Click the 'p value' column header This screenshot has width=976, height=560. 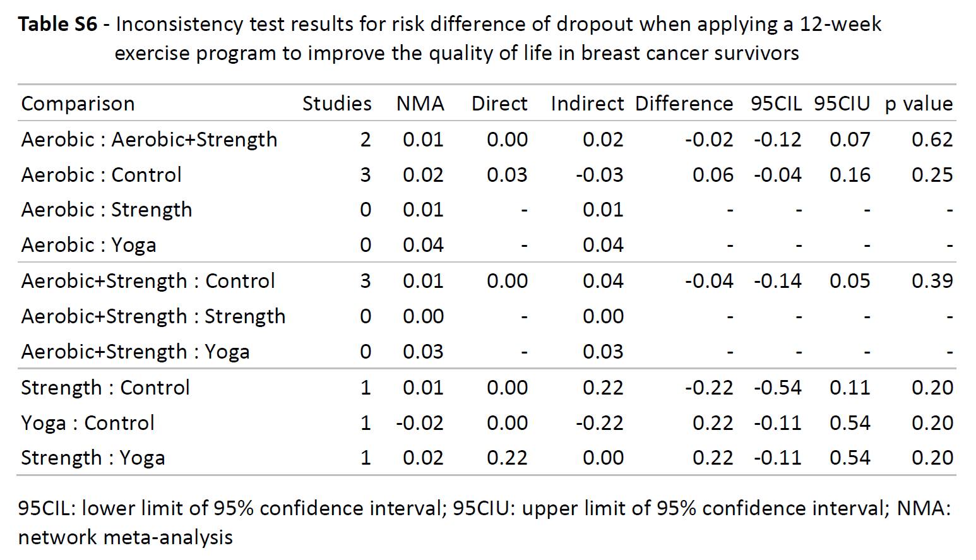(x=919, y=104)
